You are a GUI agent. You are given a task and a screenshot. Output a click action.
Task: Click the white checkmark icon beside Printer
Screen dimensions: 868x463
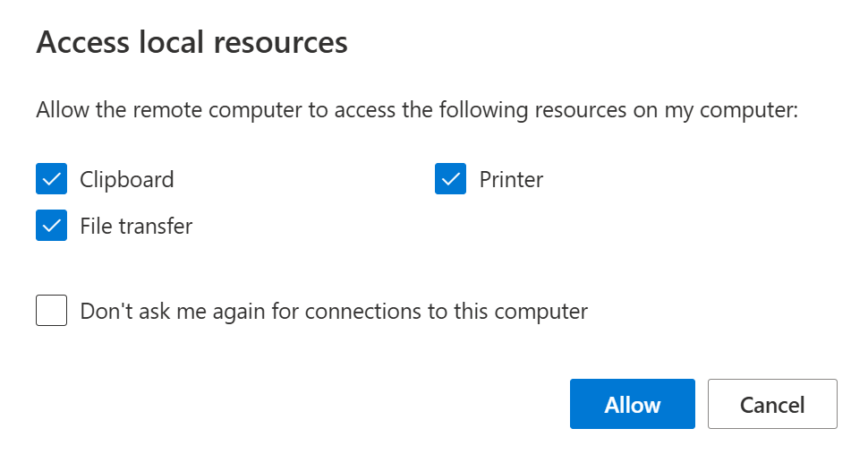click(451, 179)
